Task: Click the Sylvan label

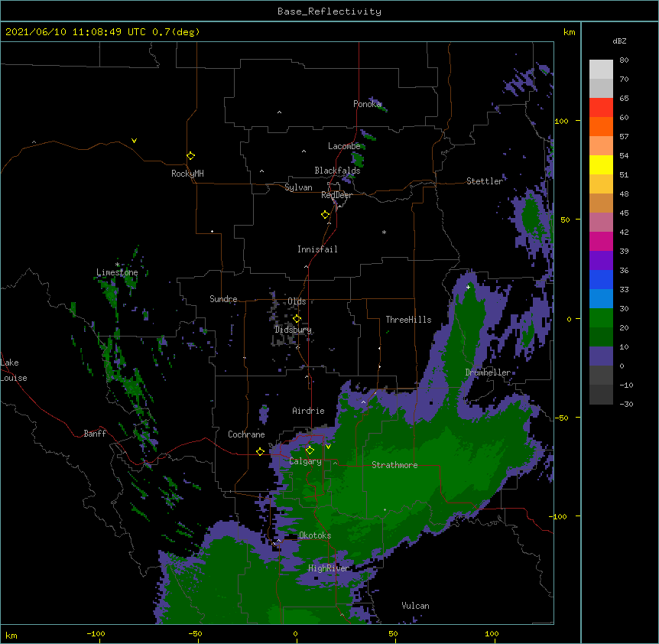Action: (x=298, y=187)
